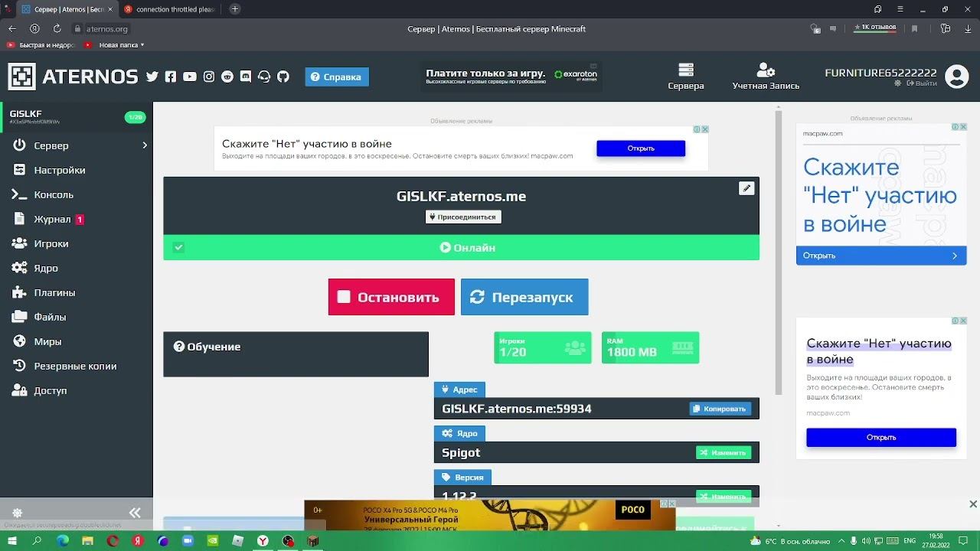The width and height of the screenshot is (980, 551).
Task: Click the user avatar icon
Action: (957, 77)
